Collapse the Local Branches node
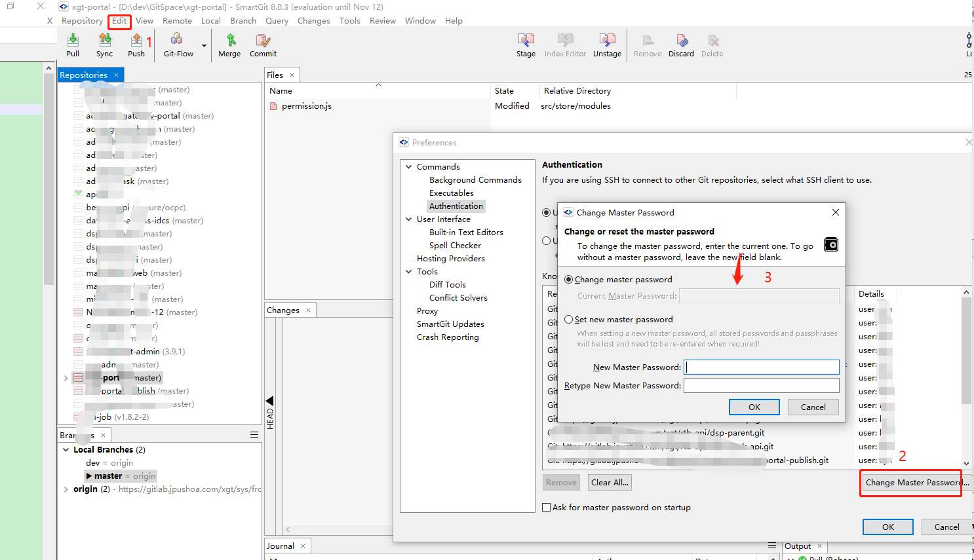This screenshot has height=560, width=974. click(x=66, y=450)
